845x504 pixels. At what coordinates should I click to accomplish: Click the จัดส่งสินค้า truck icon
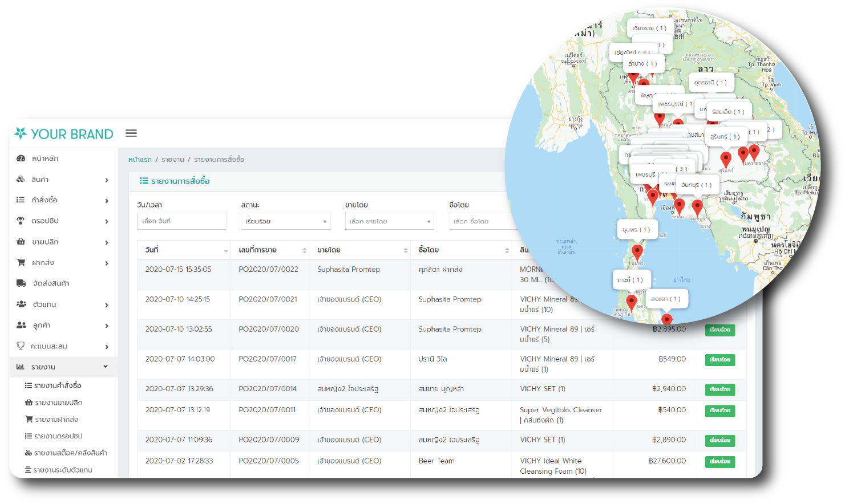pyautogui.click(x=21, y=283)
